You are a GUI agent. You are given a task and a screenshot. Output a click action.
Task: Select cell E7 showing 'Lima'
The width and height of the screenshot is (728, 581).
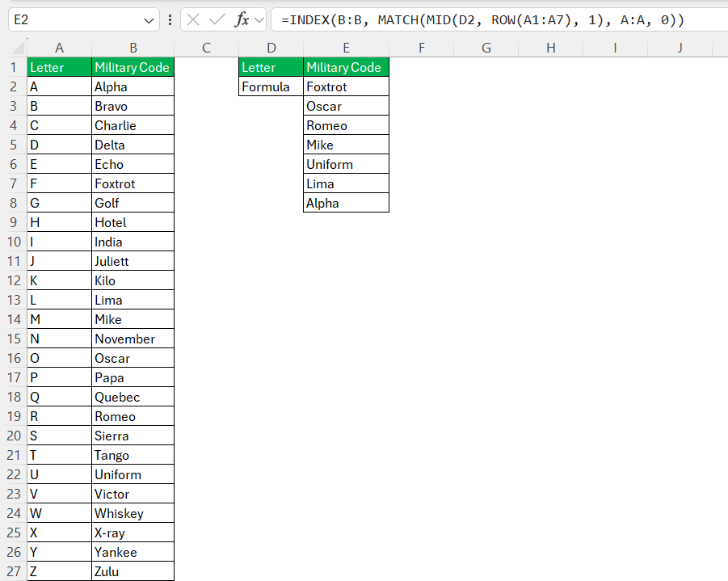coord(347,184)
